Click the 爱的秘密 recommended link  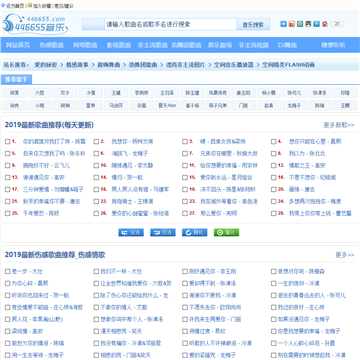[46, 65]
